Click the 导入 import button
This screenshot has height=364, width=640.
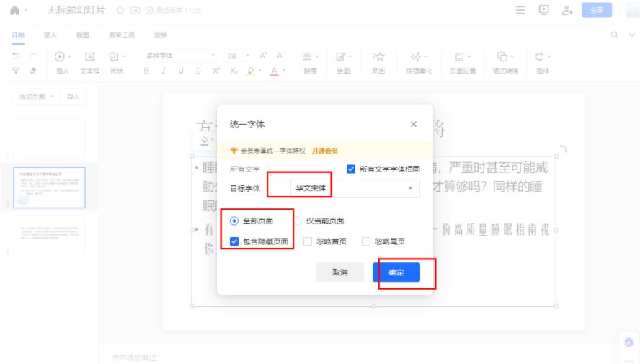(x=74, y=97)
